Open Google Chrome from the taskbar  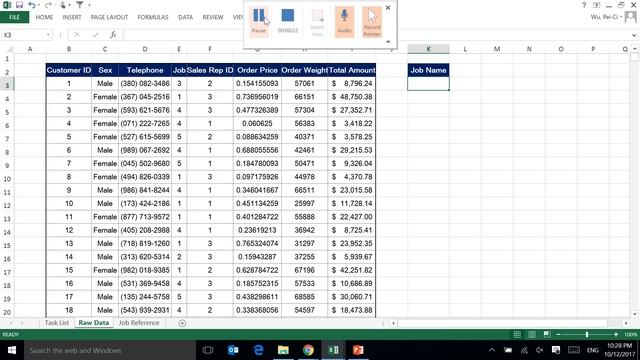308,350
